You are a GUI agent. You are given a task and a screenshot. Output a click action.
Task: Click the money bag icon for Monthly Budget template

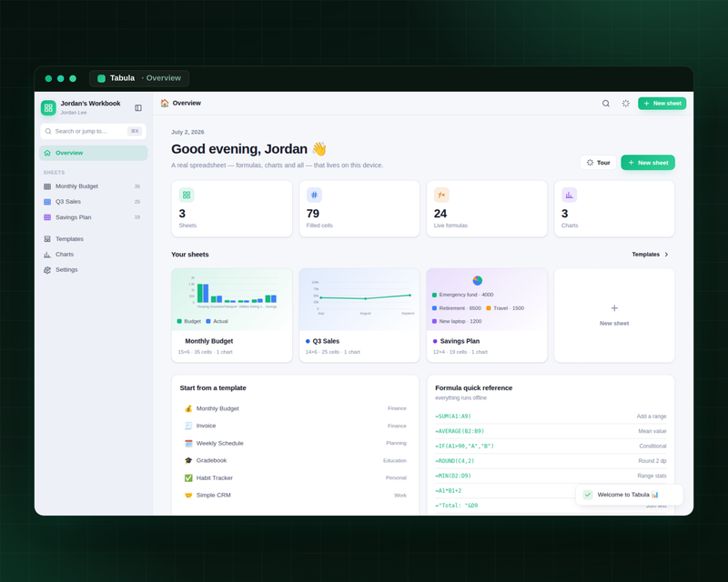(188, 408)
